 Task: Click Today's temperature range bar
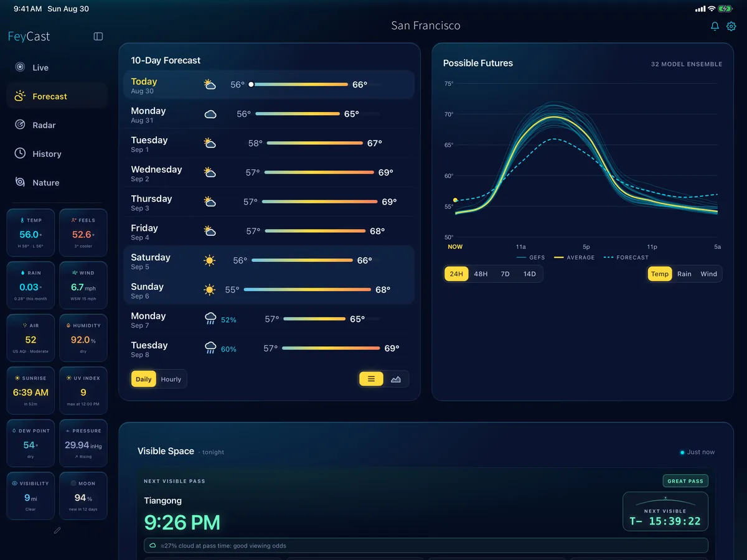point(299,85)
